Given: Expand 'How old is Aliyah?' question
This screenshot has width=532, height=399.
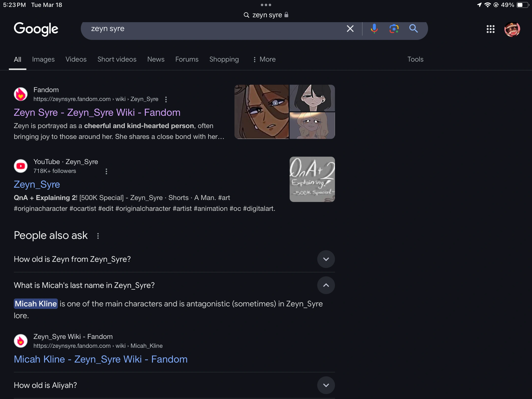Looking at the screenshot, I should click(326, 385).
